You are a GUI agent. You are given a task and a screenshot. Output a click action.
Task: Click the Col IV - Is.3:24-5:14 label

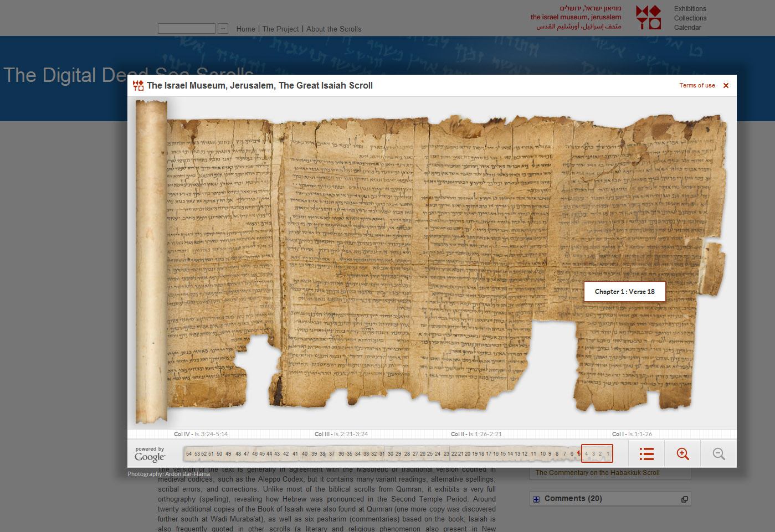pos(201,434)
